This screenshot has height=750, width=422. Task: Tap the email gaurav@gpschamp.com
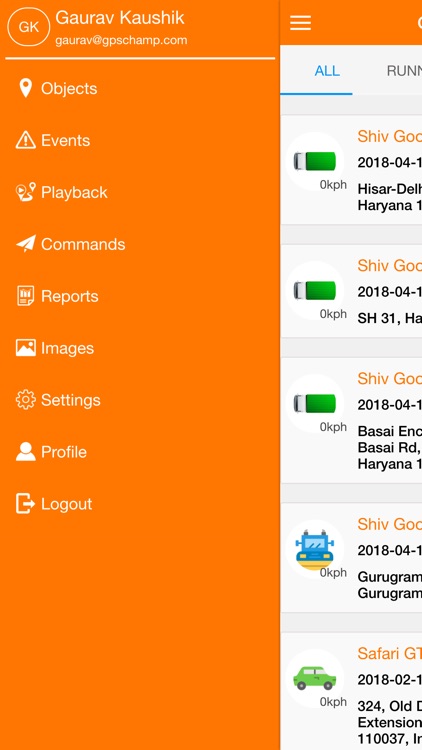(121, 40)
